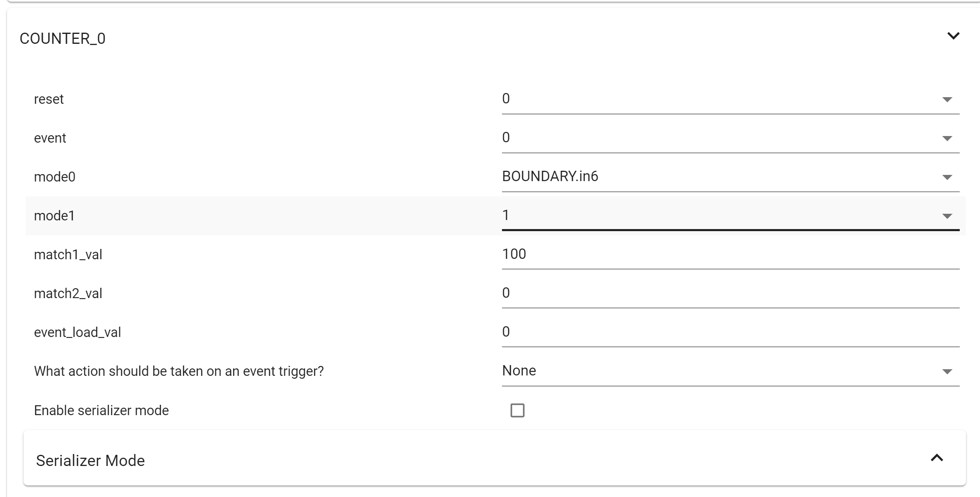Open the reset dropdown arrow
Image resolution: width=980 pixels, height=497 pixels.
pyautogui.click(x=947, y=100)
